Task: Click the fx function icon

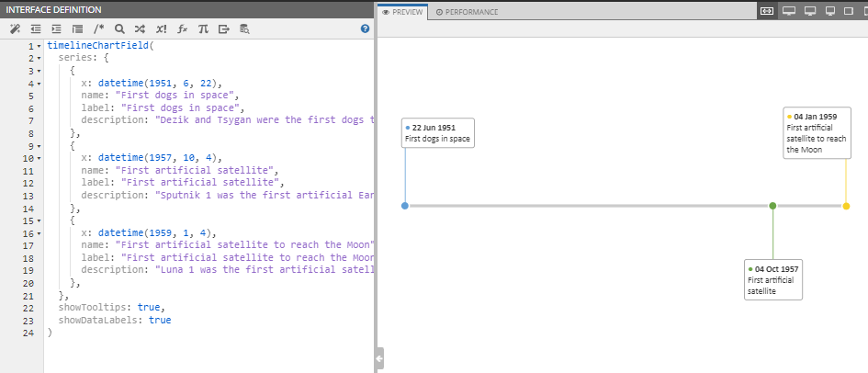Action: [182, 29]
